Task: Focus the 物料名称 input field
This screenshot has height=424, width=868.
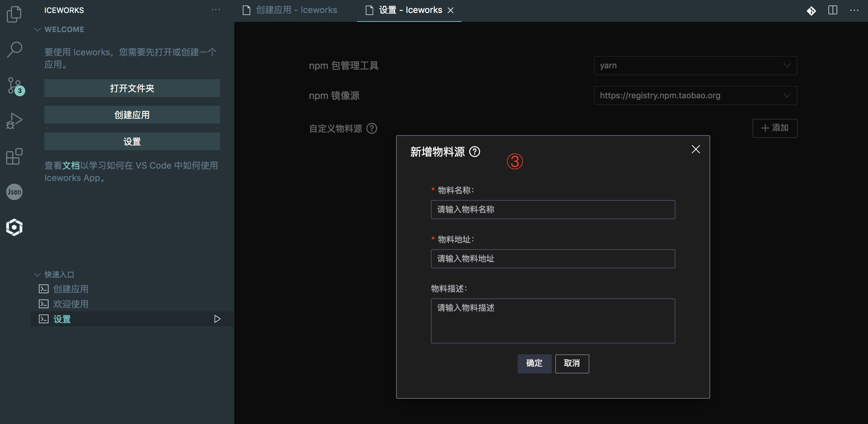Action: point(553,210)
